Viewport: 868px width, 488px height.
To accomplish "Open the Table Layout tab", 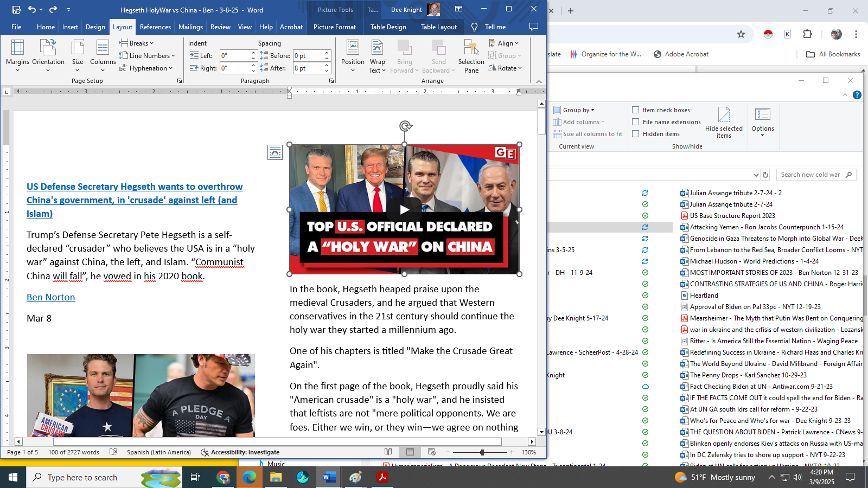I will [439, 27].
